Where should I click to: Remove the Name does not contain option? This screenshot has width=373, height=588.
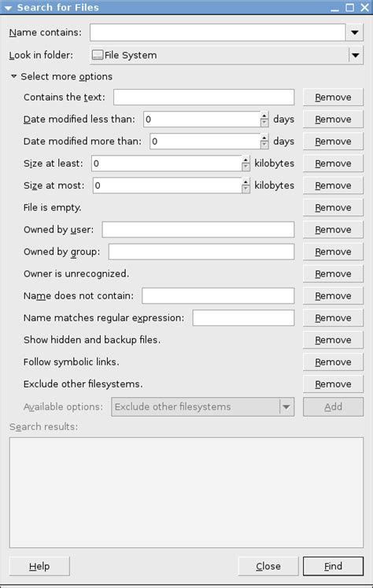[x=333, y=296]
